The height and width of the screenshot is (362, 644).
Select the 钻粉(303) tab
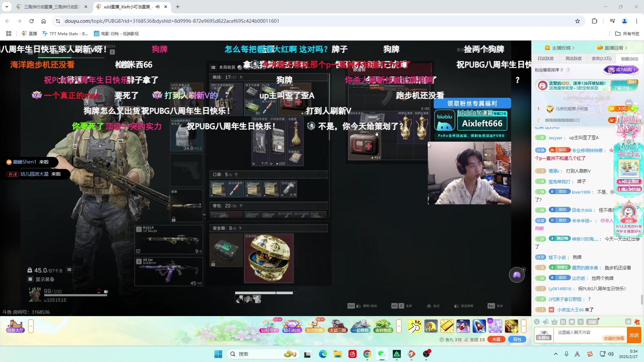pos(630,59)
